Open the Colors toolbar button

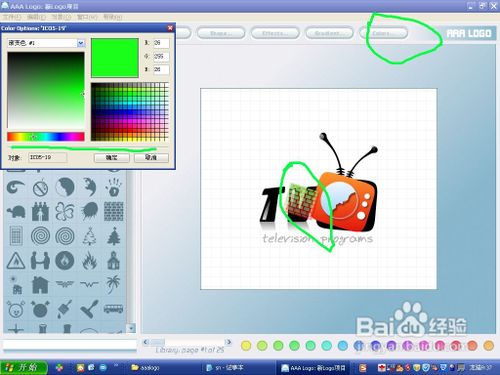point(383,33)
